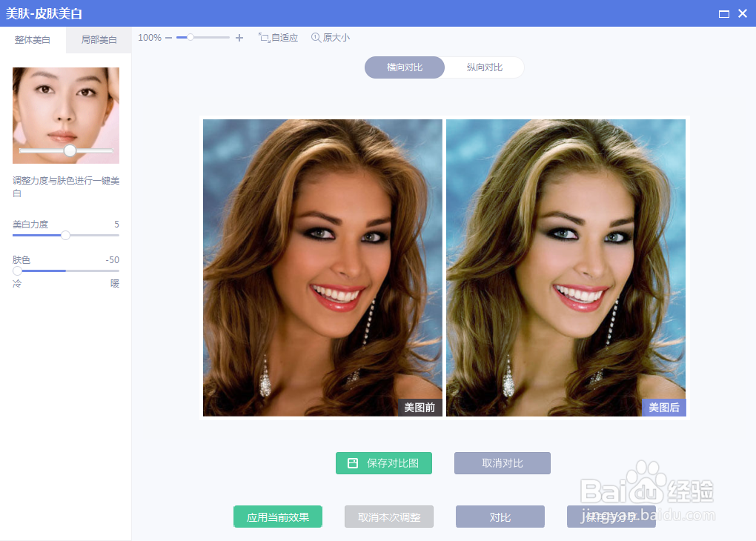
Task: Switch to the 整体美白 tab
Action: [33, 40]
